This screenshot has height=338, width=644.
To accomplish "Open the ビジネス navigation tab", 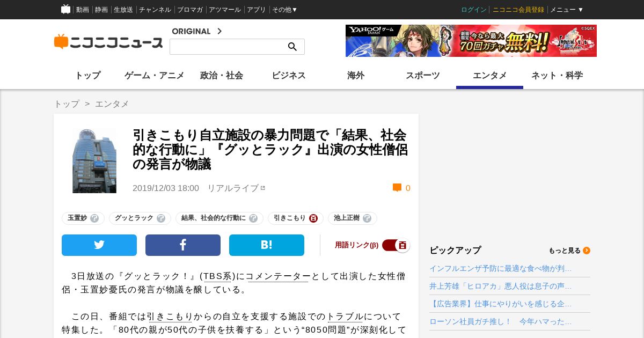I will [x=289, y=76].
